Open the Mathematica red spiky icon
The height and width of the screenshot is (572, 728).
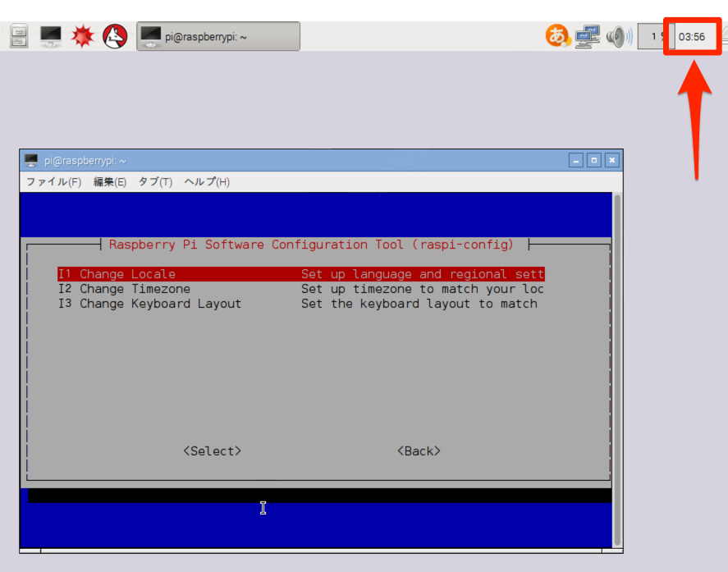[x=83, y=36]
